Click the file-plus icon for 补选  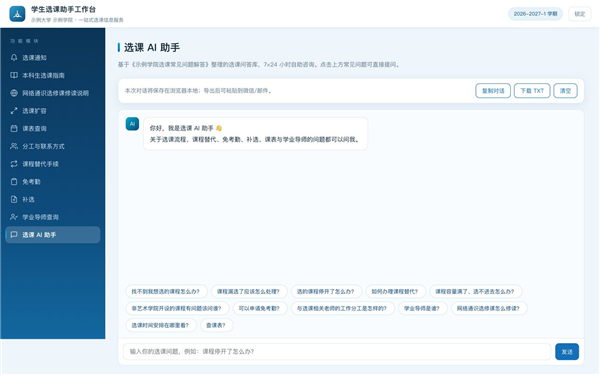[x=14, y=199]
